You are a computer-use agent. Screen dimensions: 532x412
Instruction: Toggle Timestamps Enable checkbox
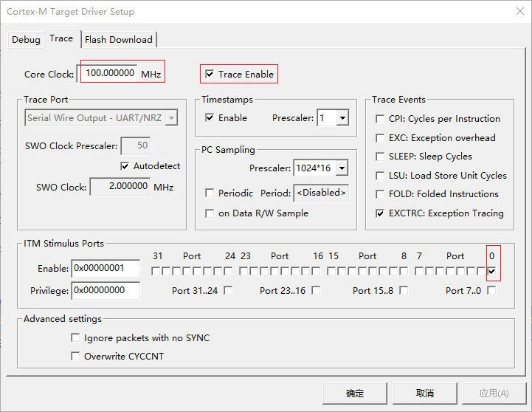tap(210, 117)
